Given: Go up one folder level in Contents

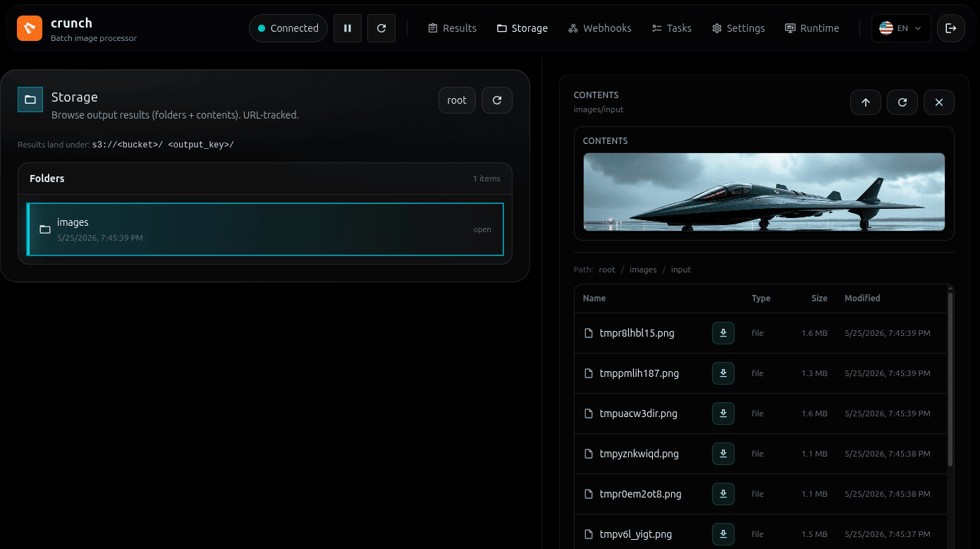Looking at the screenshot, I should (866, 102).
